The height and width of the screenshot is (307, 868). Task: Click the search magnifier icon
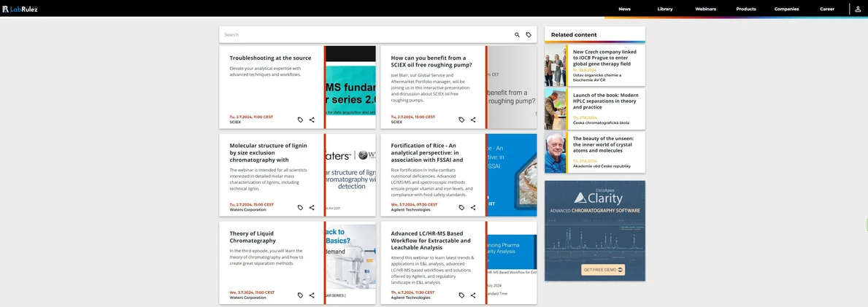click(x=517, y=35)
